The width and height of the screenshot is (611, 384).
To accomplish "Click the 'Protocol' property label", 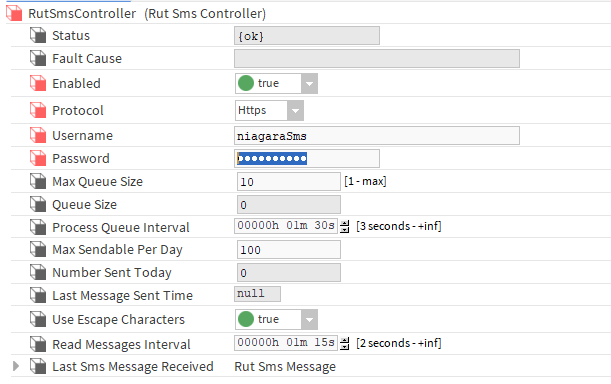I will tap(78, 111).
